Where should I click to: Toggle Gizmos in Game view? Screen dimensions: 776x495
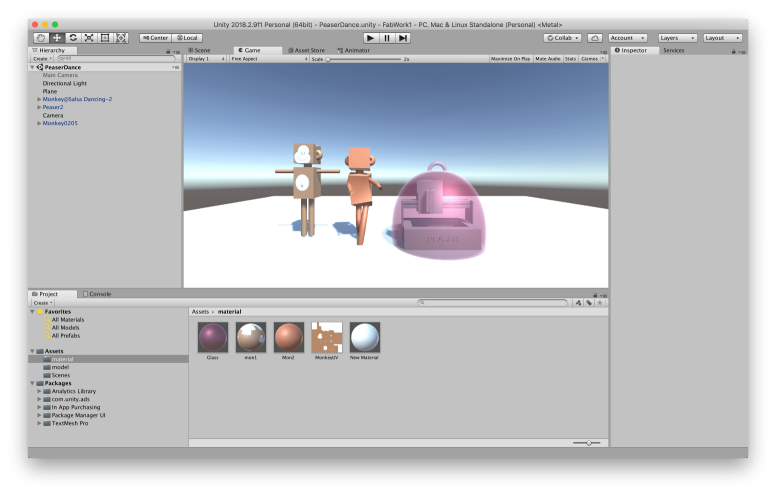click(589, 58)
